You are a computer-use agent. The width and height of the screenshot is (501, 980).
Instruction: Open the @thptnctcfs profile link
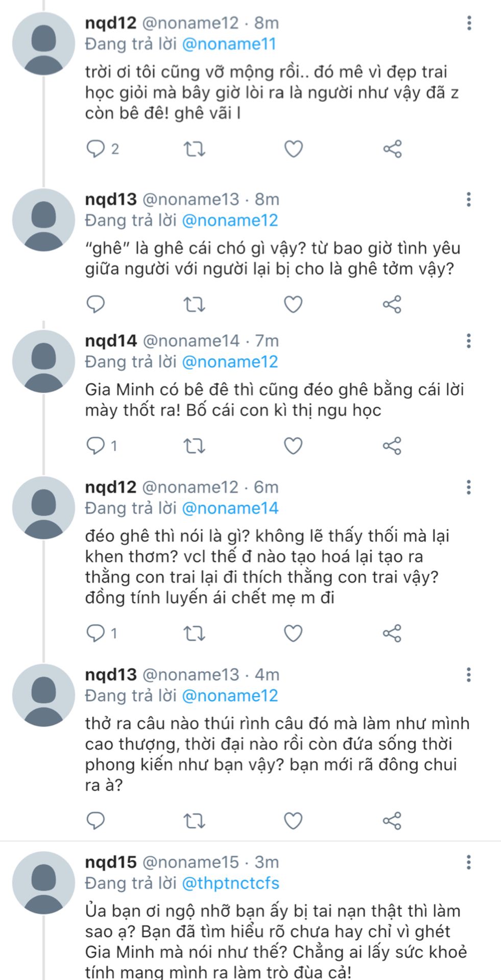tap(230, 883)
